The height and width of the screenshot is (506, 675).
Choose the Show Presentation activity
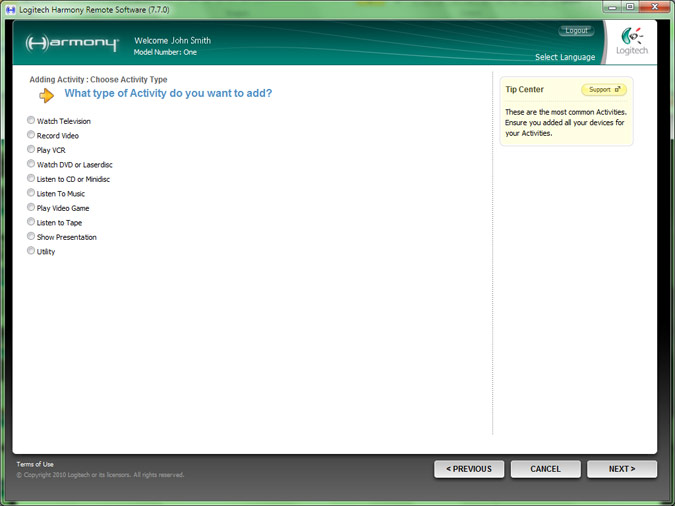point(31,237)
